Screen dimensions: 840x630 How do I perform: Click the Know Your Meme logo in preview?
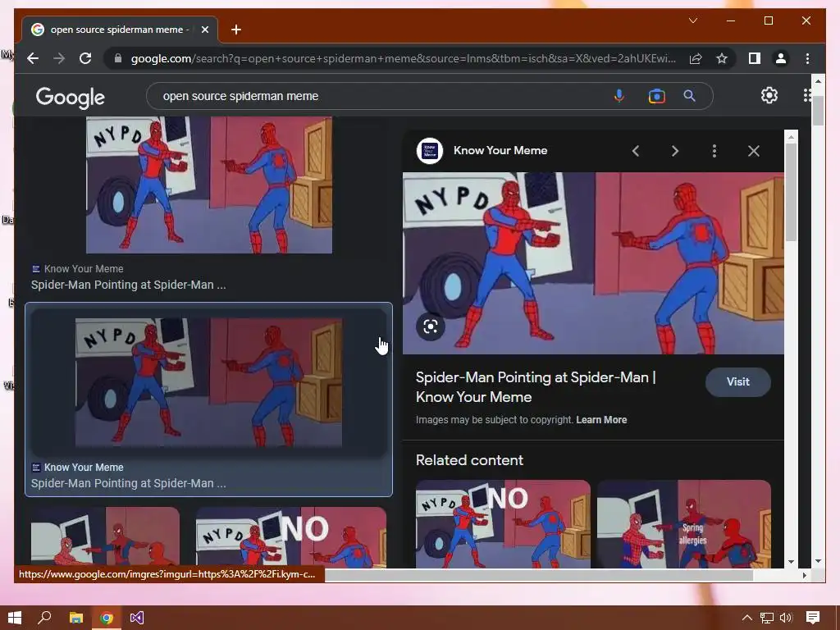(x=430, y=151)
